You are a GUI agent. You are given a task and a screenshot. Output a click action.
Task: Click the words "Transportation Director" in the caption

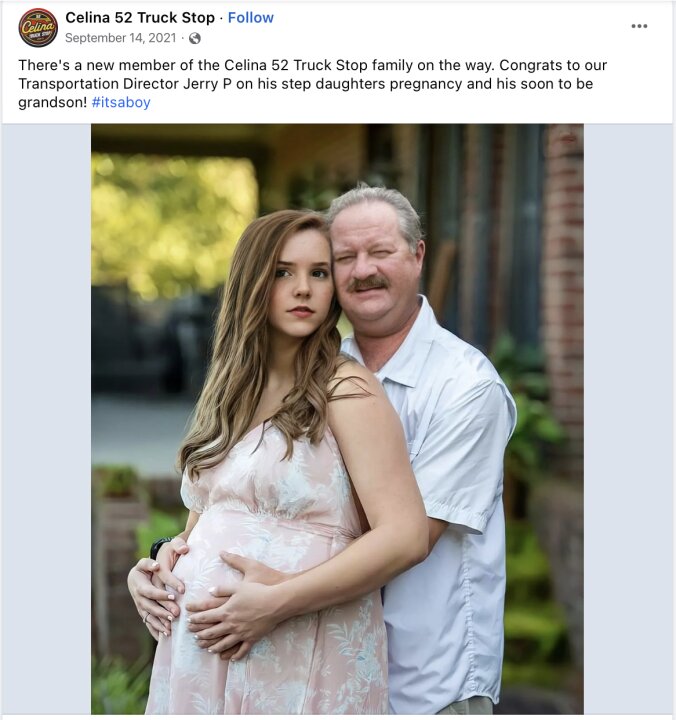tap(99, 84)
